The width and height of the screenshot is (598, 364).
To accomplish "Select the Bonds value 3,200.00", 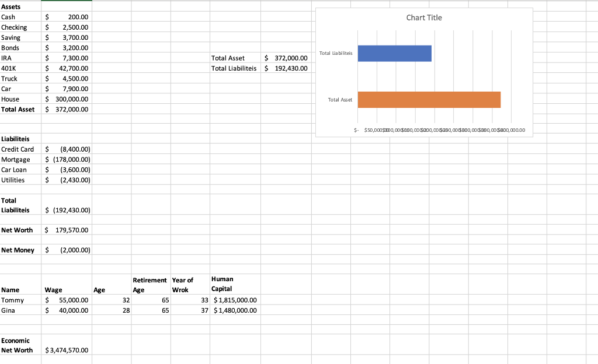I will point(67,48).
